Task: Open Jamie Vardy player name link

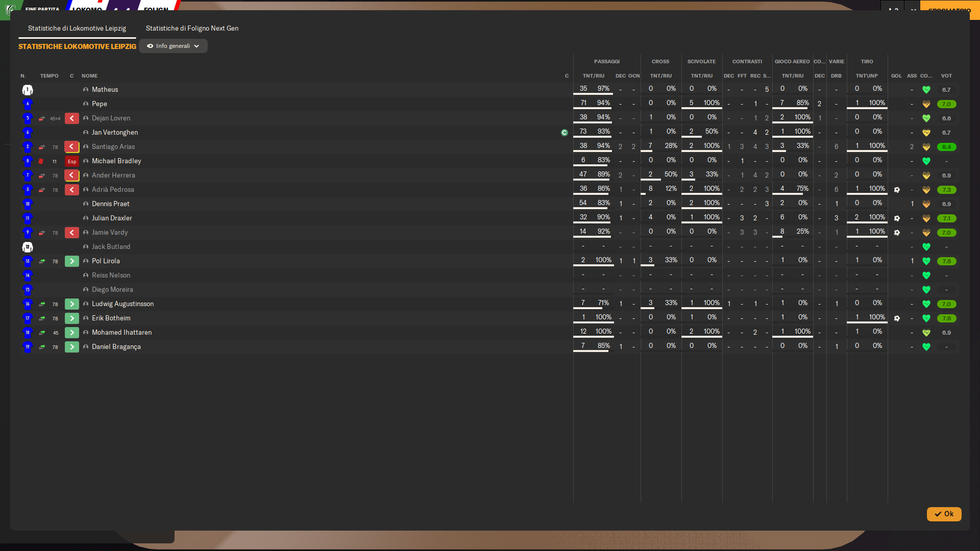Action: (x=110, y=233)
